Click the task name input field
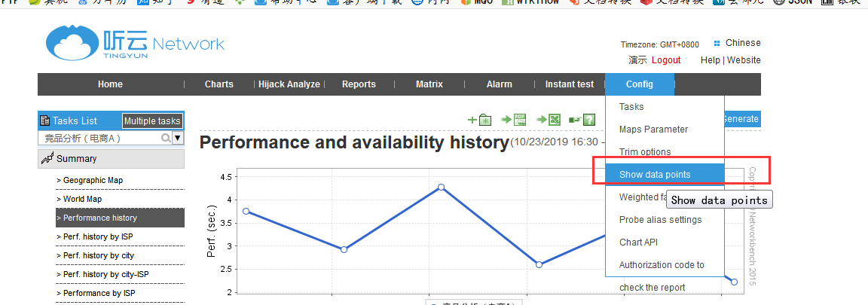 98,139
